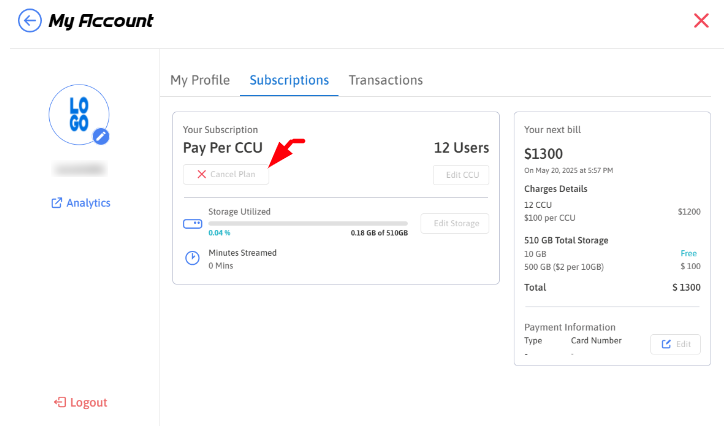Click the blurred username below the logo

click(x=80, y=169)
